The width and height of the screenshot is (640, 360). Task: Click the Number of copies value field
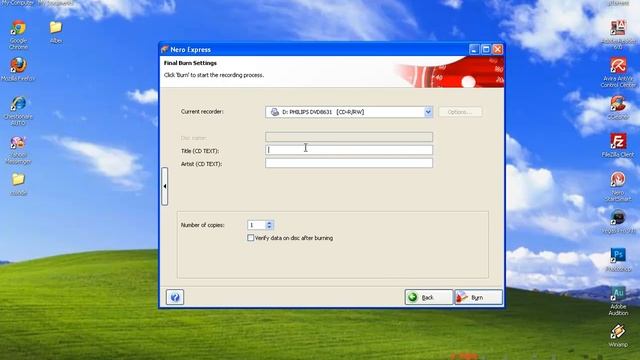pos(257,225)
